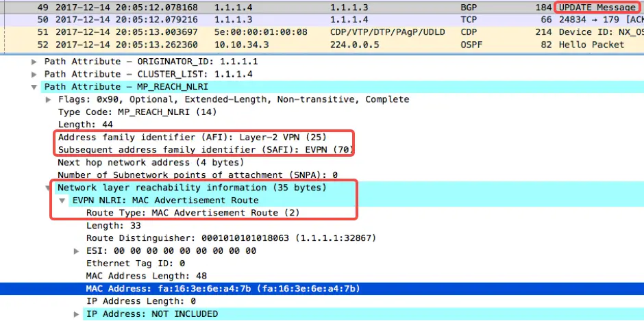Screen dimensions: 644x321
Task: Click the Length: 44 field
Action: pyautogui.click(x=86, y=125)
